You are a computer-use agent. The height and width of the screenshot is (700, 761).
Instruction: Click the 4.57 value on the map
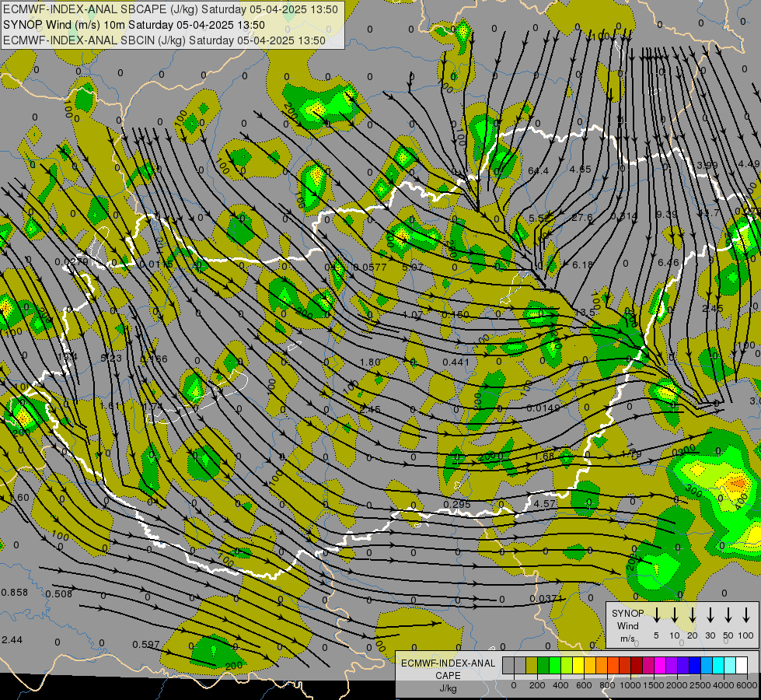coord(545,504)
